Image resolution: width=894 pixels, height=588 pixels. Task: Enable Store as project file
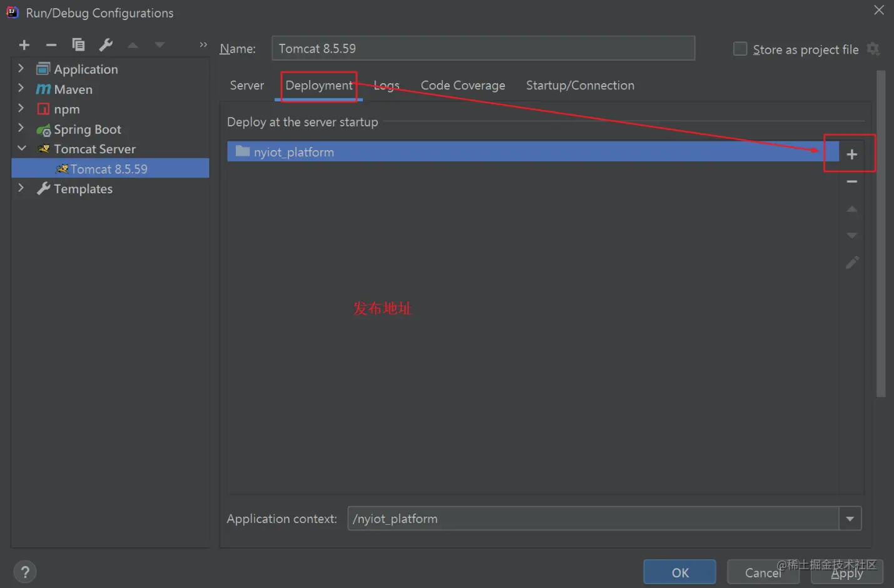point(740,49)
